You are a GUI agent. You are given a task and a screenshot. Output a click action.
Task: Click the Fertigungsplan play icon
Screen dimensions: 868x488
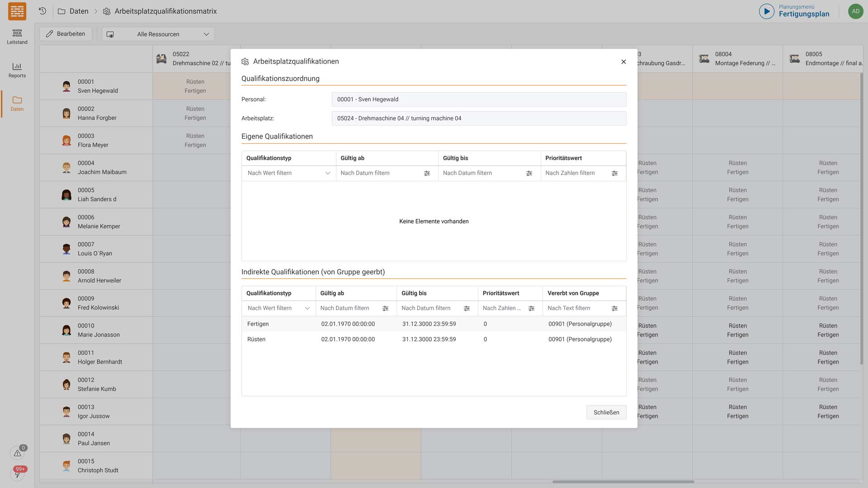click(x=766, y=11)
